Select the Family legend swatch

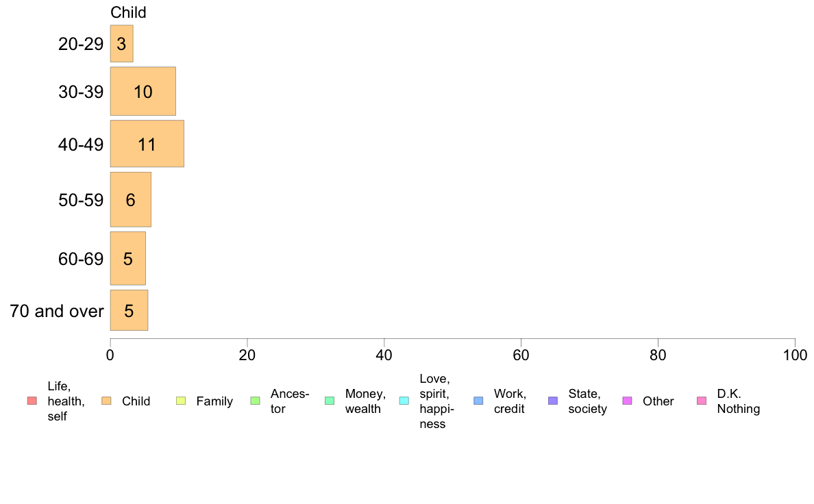pos(181,401)
